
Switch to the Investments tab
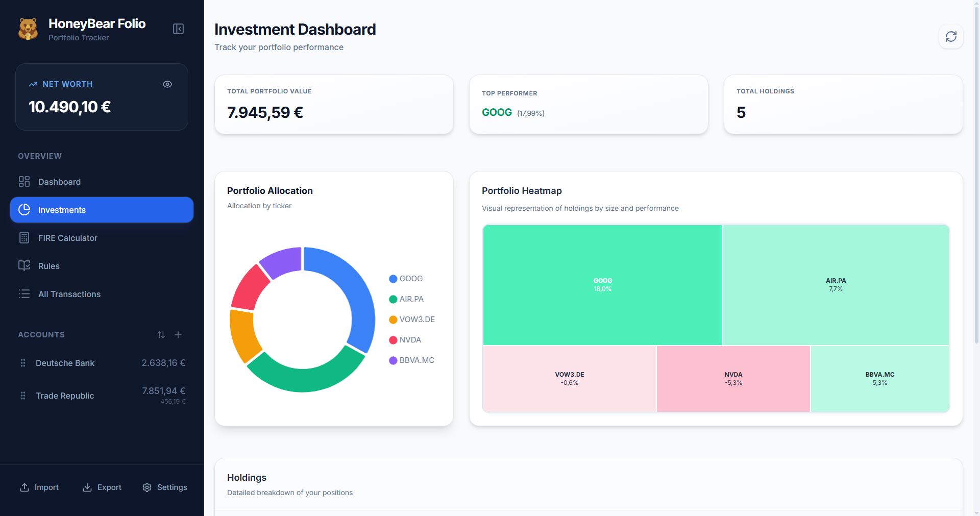click(x=61, y=210)
